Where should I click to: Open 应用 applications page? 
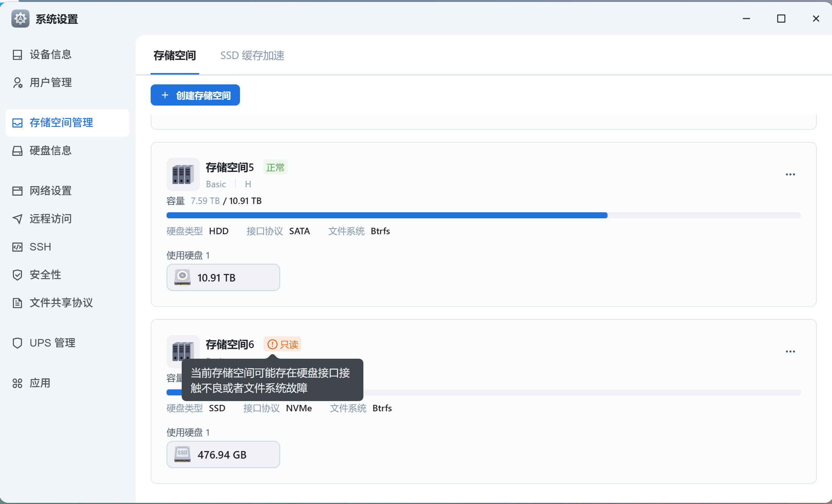[x=67, y=383]
